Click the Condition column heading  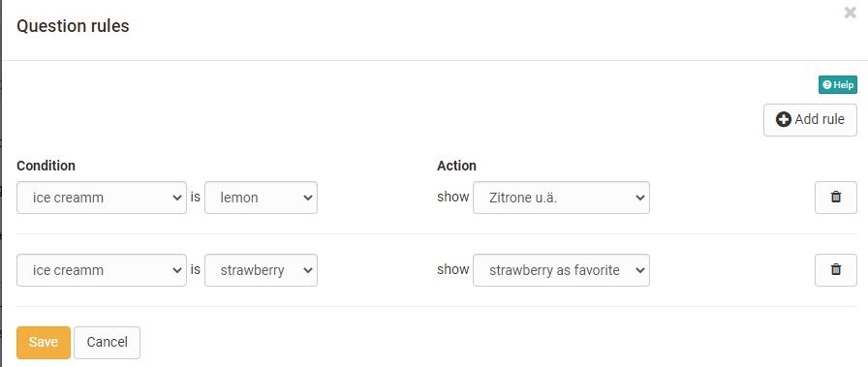(x=46, y=166)
